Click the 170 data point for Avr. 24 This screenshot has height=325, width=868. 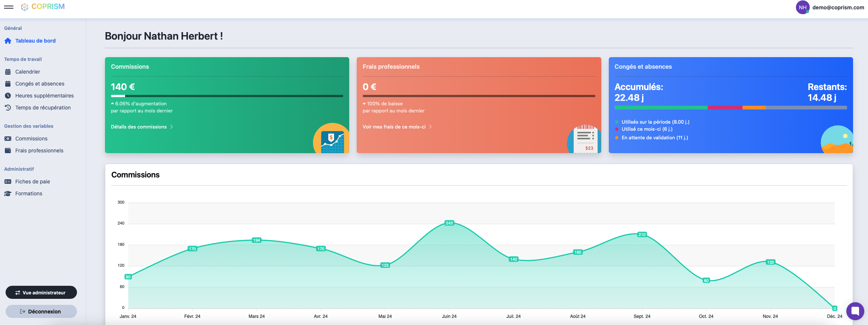(321, 249)
